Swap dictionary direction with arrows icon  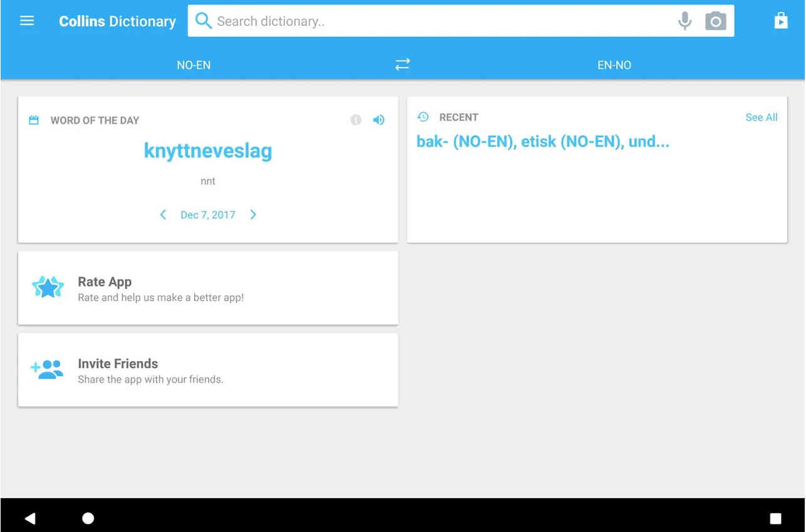click(403, 64)
